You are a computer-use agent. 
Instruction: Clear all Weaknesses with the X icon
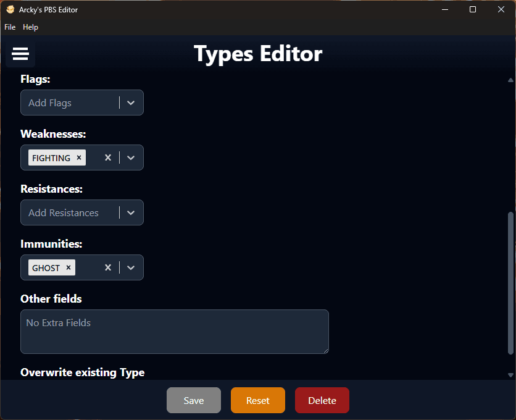[x=108, y=157]
